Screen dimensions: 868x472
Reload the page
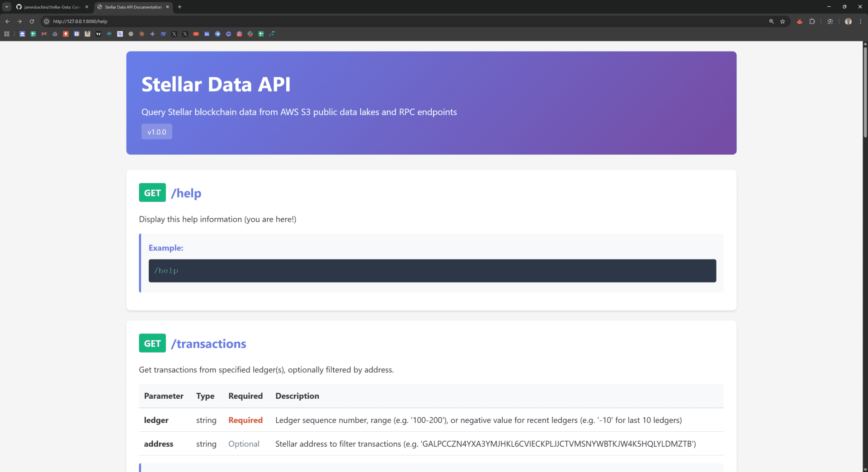tap(32, 21)
